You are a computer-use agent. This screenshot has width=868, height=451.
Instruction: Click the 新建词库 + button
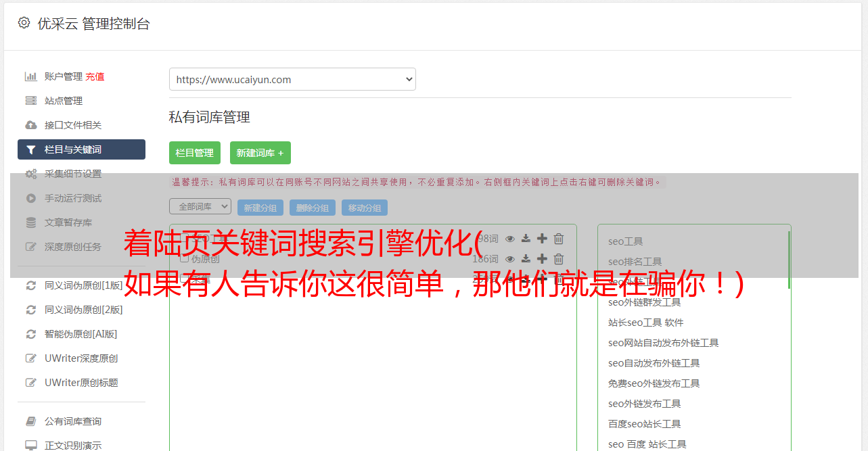click(x=260, y=153)
